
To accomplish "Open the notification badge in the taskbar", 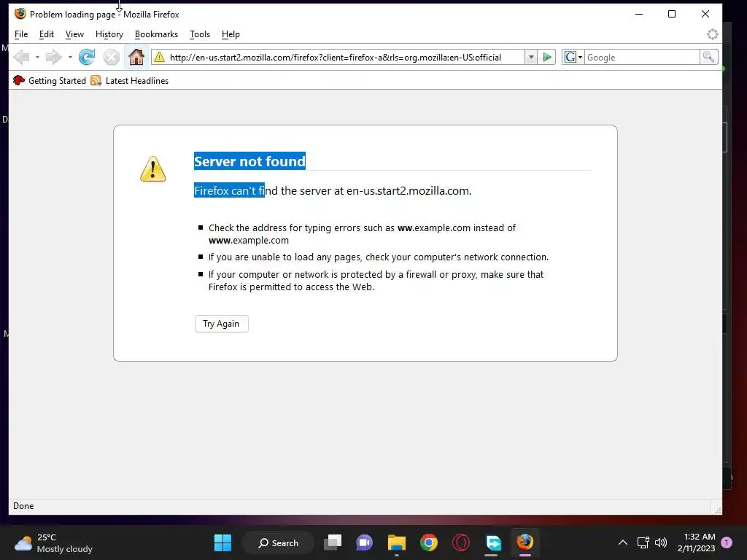I will tap(727, 542).
